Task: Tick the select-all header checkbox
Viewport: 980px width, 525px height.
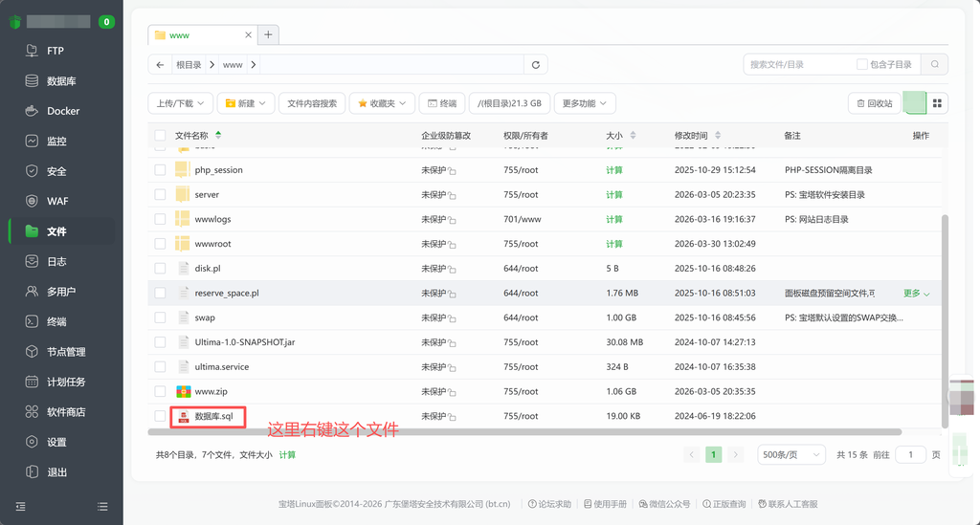Action: pos(160,136)
